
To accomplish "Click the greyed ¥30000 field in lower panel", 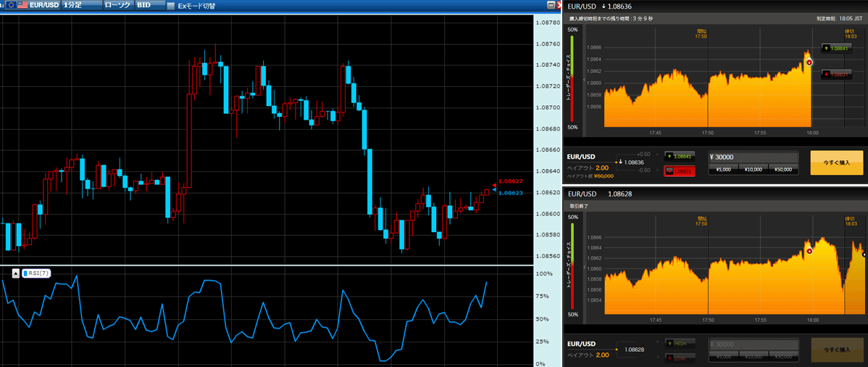I will (x=754, y=344).
